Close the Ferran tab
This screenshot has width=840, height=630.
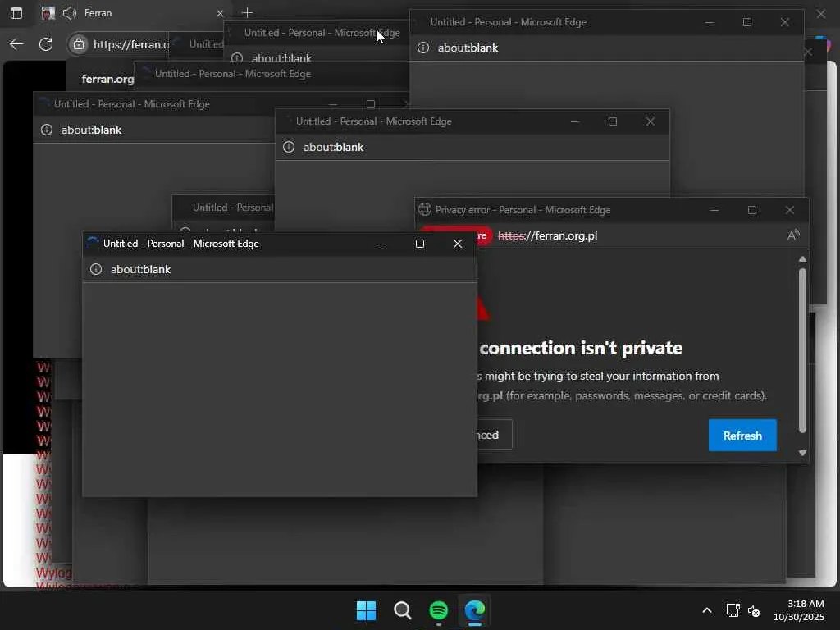220,13
